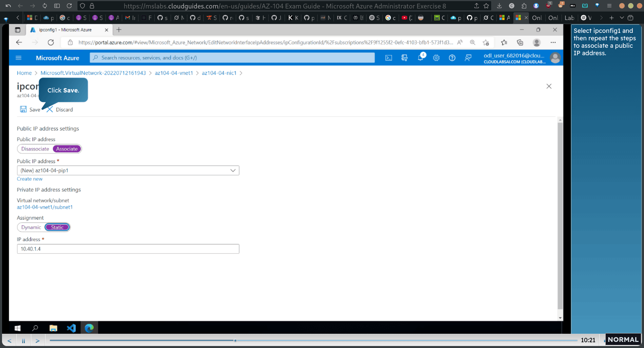Click the inner Edge browser back arrow
Viewport: 644px width, 348px height.
[x=19, y=42]
